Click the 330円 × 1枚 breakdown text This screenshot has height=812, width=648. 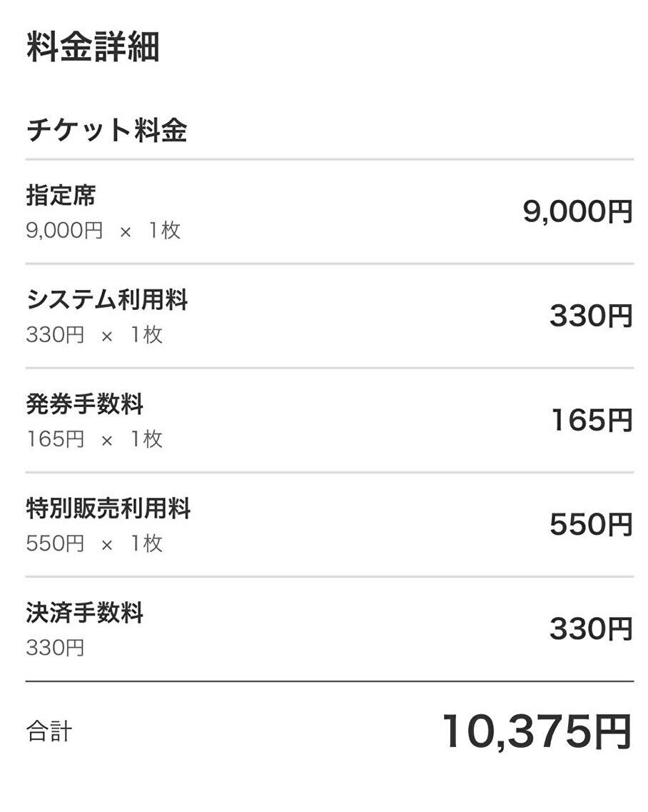click(x=94, y=335)
